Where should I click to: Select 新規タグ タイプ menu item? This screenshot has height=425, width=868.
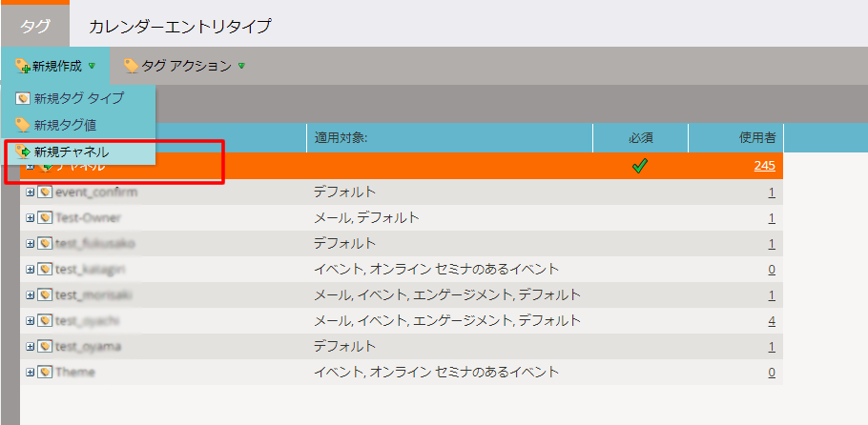pyautogui.click(x=78, y=97)
